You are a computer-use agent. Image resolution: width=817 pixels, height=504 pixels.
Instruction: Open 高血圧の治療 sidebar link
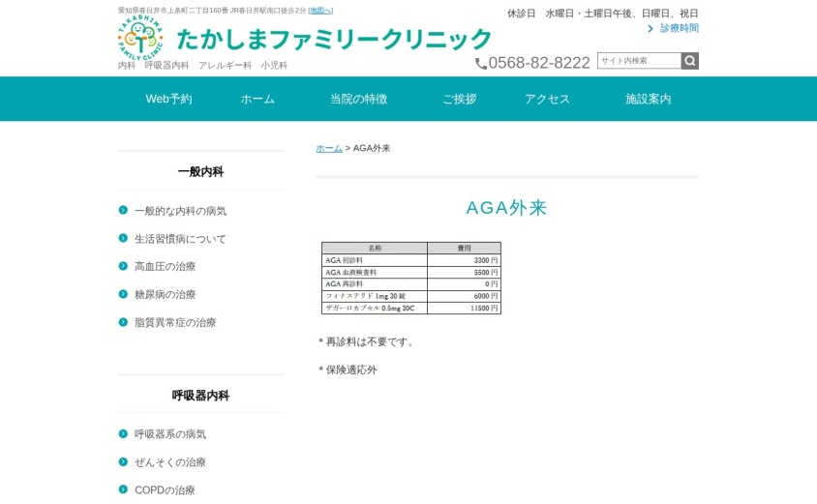[x=166, y=267]
